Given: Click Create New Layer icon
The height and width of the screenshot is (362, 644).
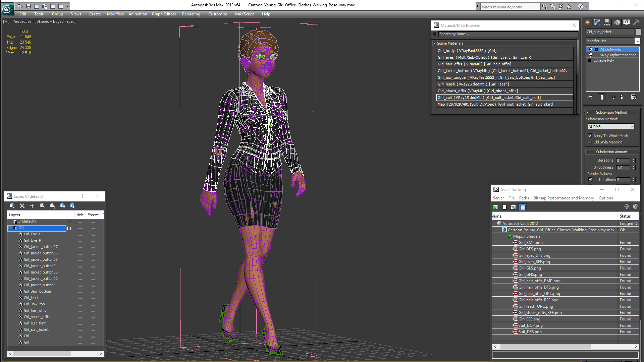Looking at the screenshot, I should (x=12, y=206).
